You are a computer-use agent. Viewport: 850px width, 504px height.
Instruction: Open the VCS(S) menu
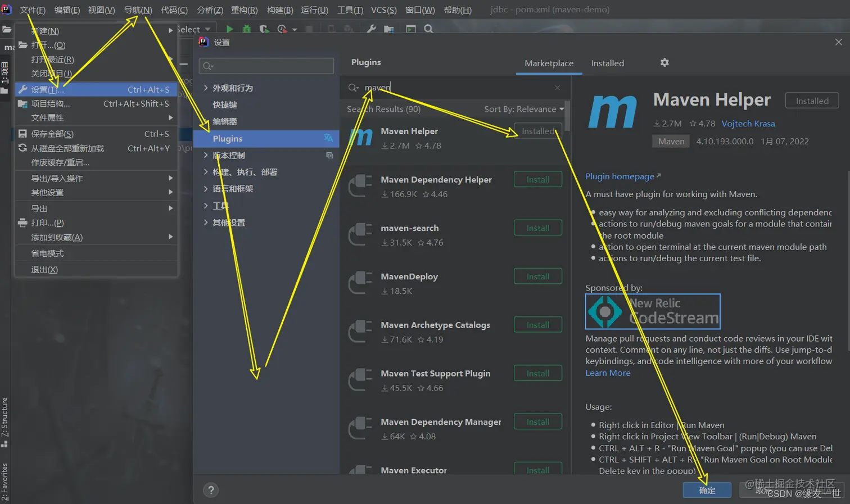[383, 10]
